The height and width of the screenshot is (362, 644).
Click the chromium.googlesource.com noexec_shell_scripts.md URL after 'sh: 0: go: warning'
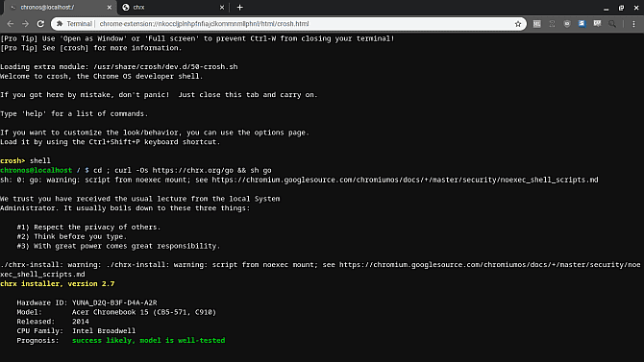click(x=405, y=180)
